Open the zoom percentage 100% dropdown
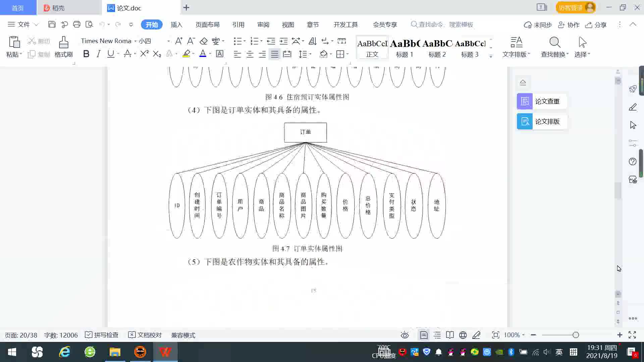This screenshot has height=362, width=644. (x=514, y=335)
